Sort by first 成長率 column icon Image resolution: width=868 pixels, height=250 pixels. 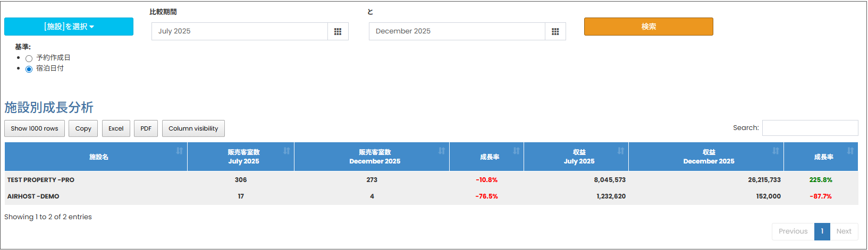pyautogui.click(x=516, y=151)
